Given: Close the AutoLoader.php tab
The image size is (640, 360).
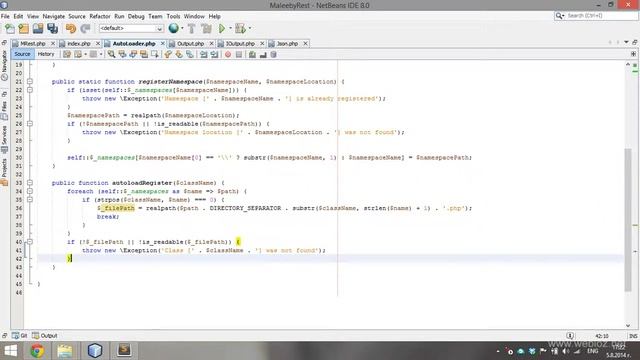Looking at the screenshot, I should [162, 43].
